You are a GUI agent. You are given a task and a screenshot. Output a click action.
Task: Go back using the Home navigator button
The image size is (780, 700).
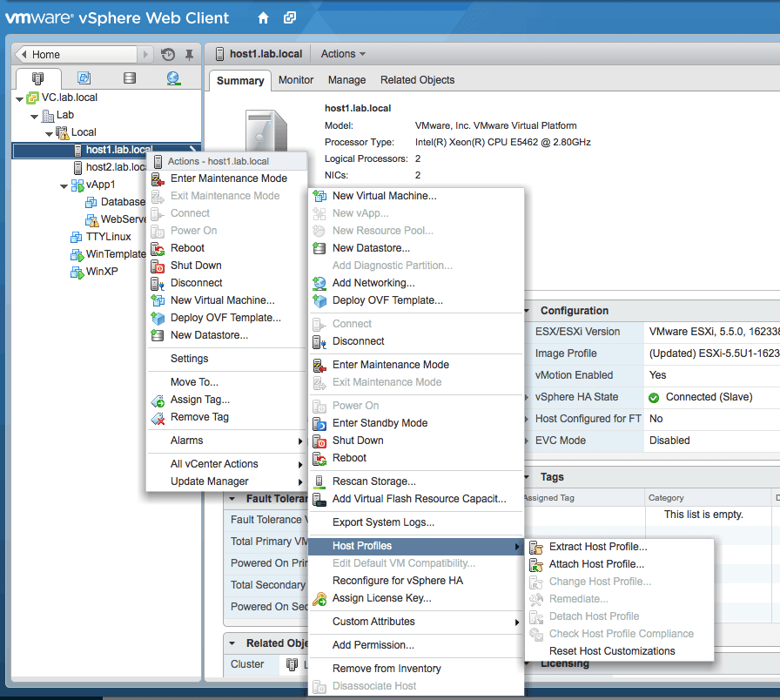(x=76, y=54)
